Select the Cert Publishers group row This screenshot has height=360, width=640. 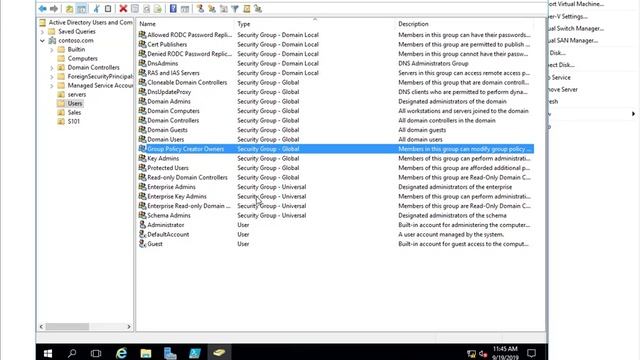[x=336, y=44]
